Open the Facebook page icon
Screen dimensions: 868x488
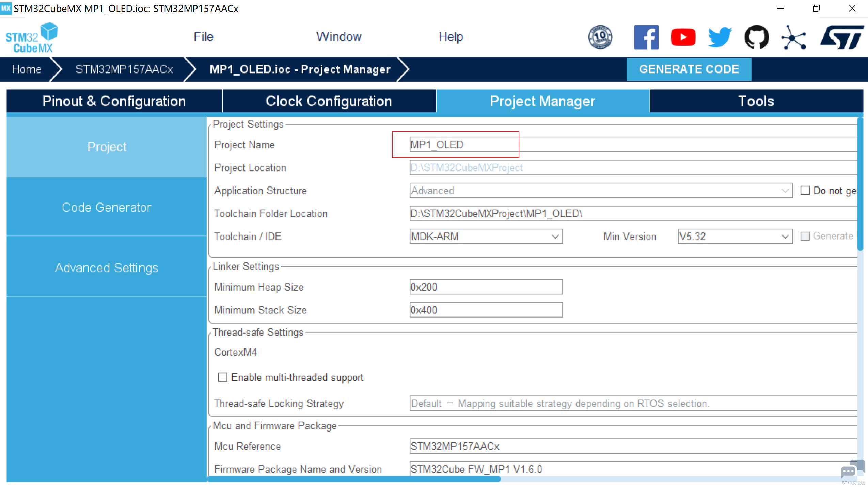[x=646, y=37]
